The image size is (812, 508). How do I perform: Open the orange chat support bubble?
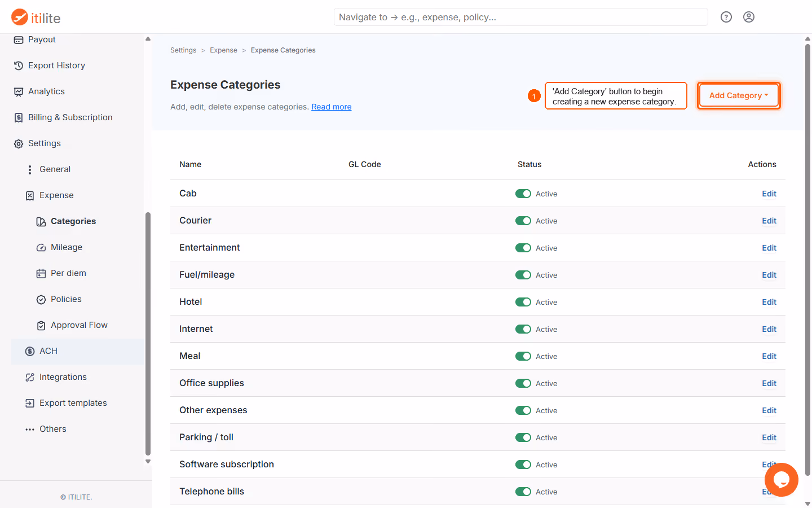(782, 480)
